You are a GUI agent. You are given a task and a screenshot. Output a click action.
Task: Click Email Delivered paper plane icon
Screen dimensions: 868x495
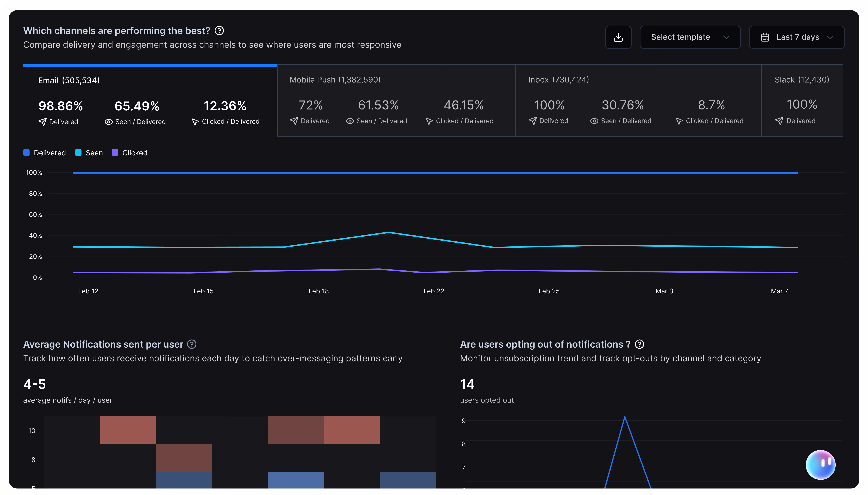tap(42, 122)
